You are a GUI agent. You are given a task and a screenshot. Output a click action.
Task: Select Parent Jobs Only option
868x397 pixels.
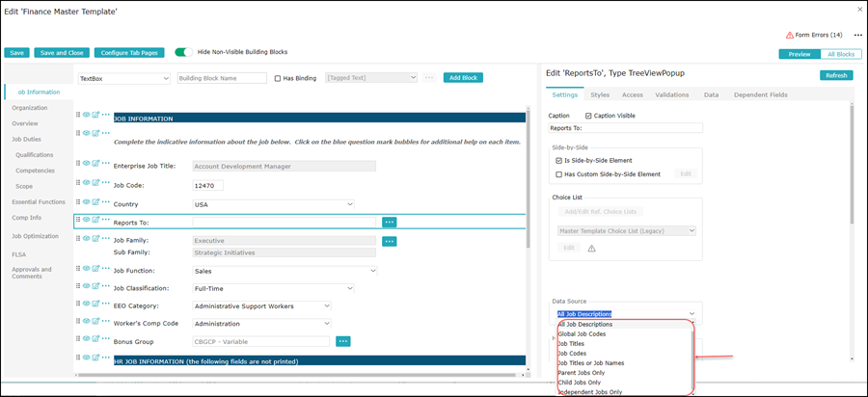click(x=581, y=373)
